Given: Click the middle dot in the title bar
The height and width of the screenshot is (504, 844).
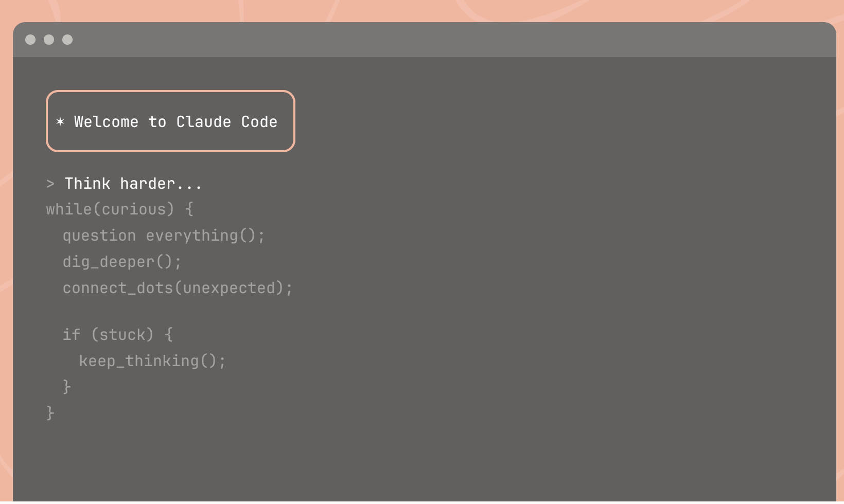Looking at the screenshot, I should click(49, 40).
